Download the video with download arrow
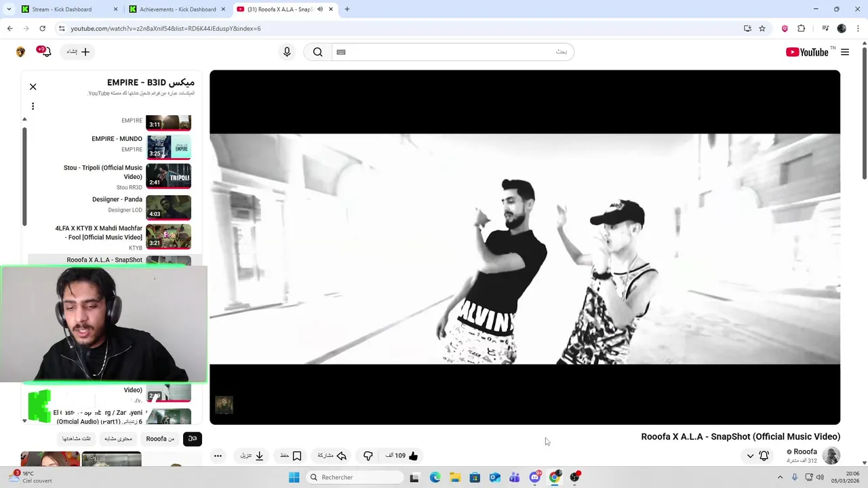This screenshot has height=488, width=868. click(252, 455)
